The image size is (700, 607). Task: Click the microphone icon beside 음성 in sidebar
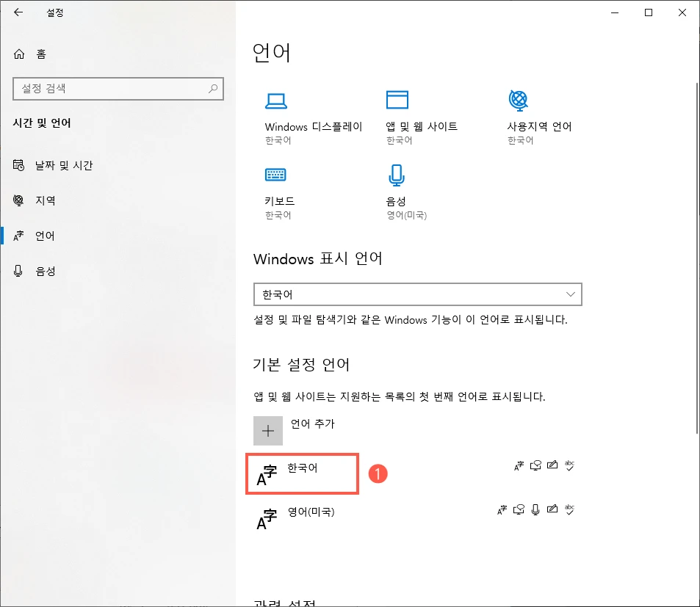18,271
